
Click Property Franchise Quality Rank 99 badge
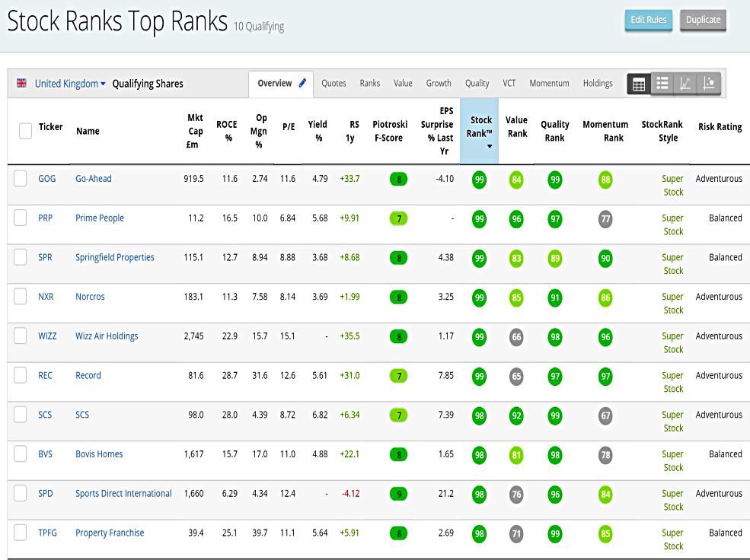(x=555, y=534)
